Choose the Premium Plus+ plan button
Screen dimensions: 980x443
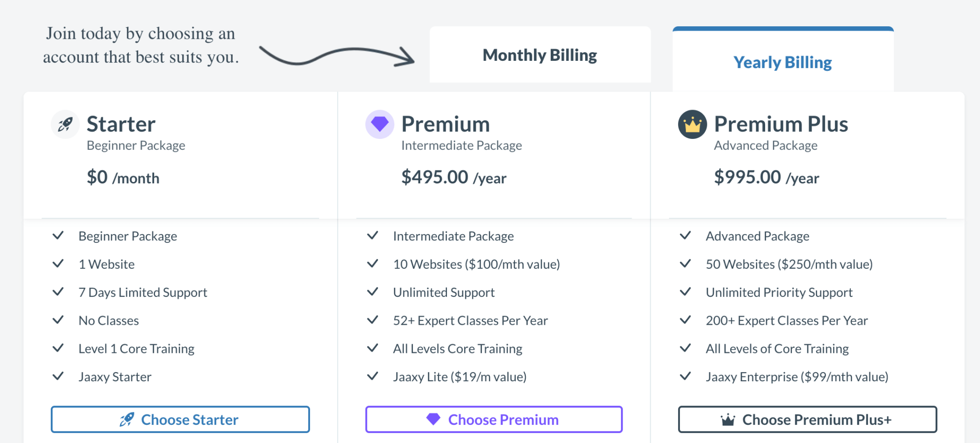coord(807,420)
